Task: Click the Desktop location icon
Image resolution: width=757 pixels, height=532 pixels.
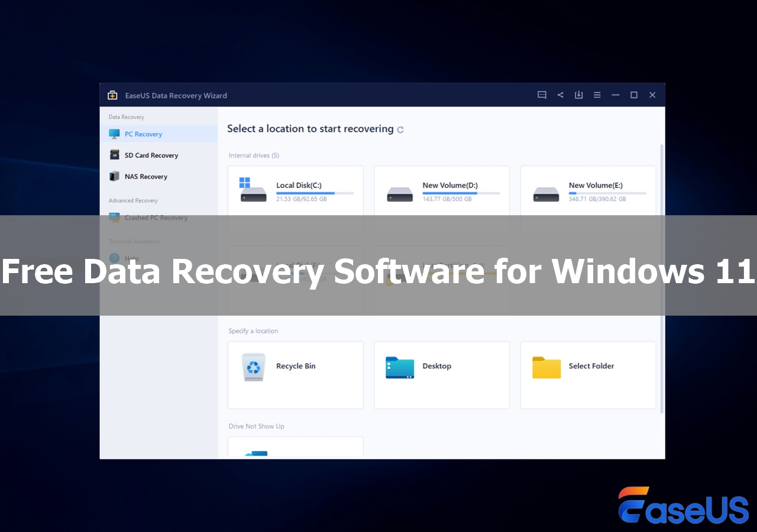Action: (400, 367)
